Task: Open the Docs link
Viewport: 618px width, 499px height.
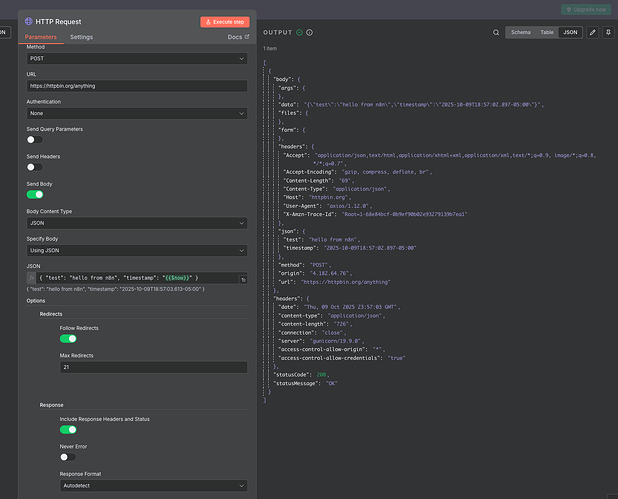Action: point(236,37)
